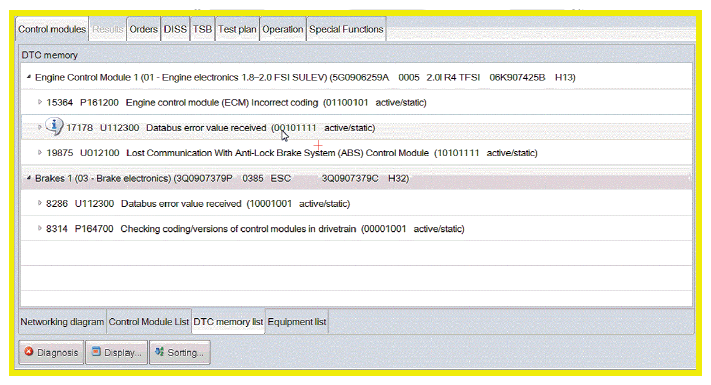Open the Display... options button
The width and height of the screenshot is (711, 385).
[x=117, y=352]
